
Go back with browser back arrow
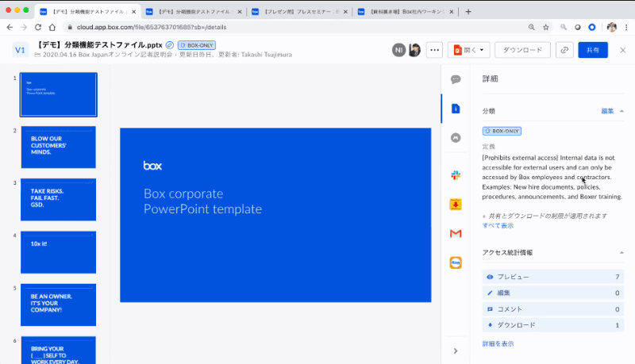(10, 27)
